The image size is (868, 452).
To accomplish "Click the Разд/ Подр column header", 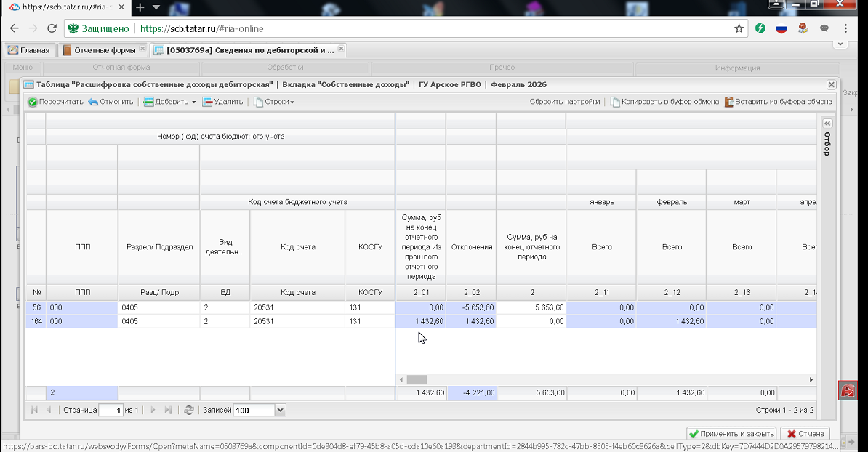I will click(159, 292).
